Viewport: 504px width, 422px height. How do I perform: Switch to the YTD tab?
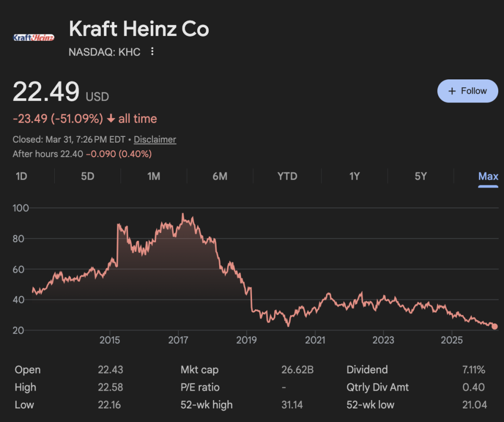[x=287, y=176]
